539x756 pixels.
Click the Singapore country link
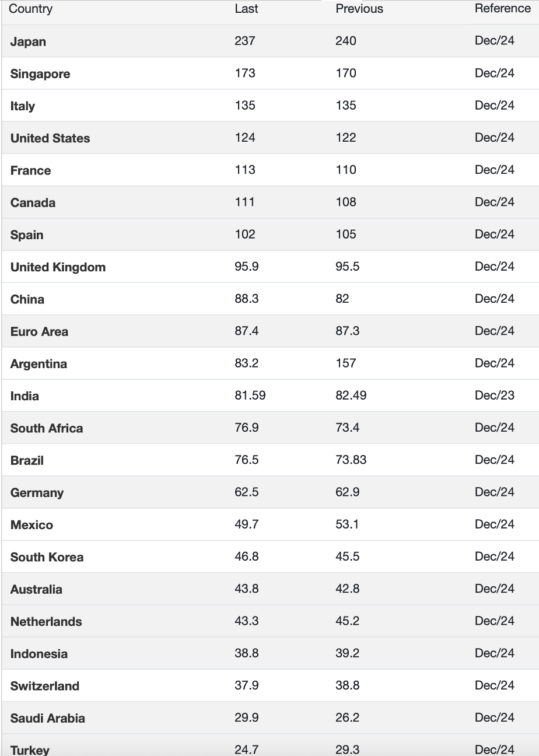40,74
